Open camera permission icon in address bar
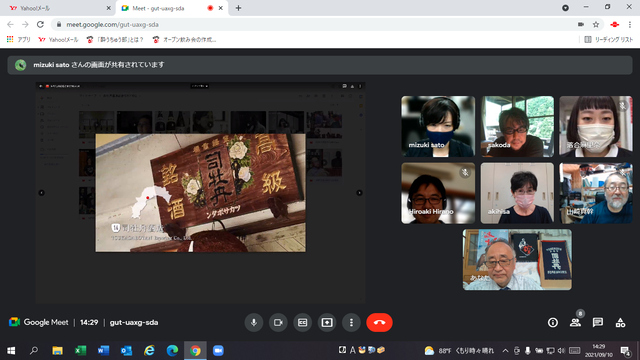Image resolution: width=640 pixels, height=360 pixels. click(x=581, y=24)
